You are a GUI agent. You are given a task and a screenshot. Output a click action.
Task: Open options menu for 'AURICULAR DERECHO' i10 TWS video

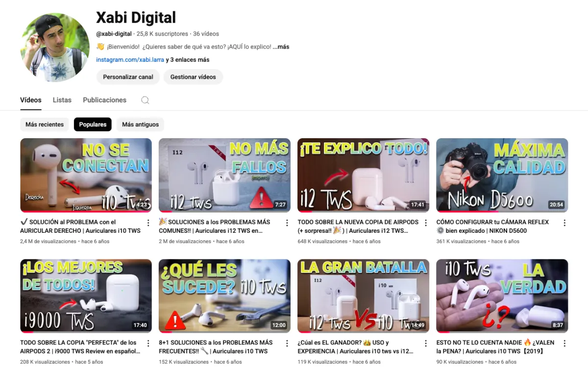point(148,223)
